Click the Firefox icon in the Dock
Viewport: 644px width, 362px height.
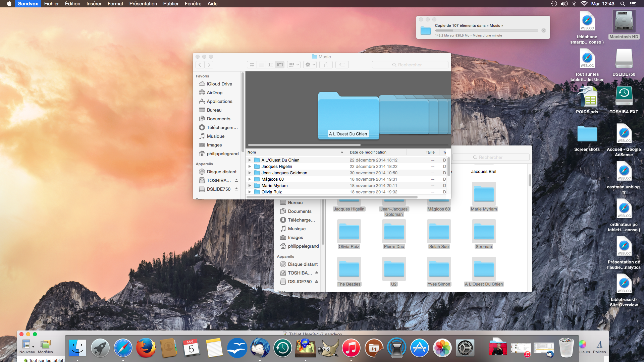pyautogui.click(x=146, y=347)
